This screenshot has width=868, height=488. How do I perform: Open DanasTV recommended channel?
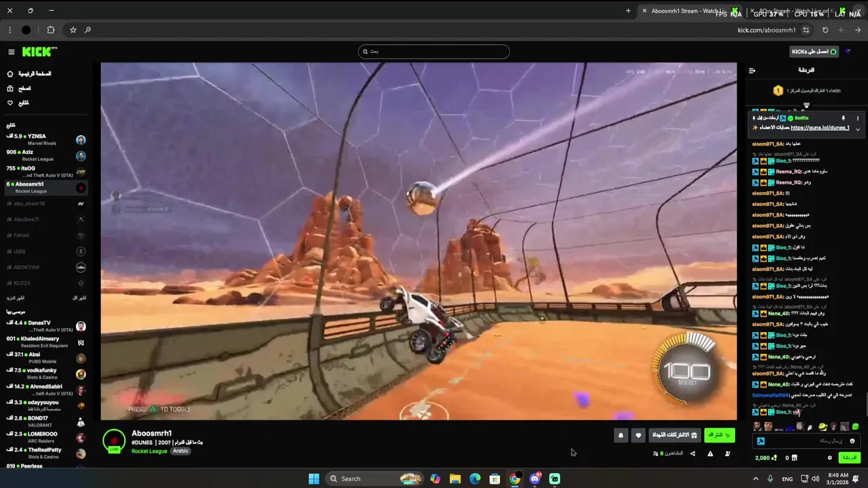pos(46,326)
